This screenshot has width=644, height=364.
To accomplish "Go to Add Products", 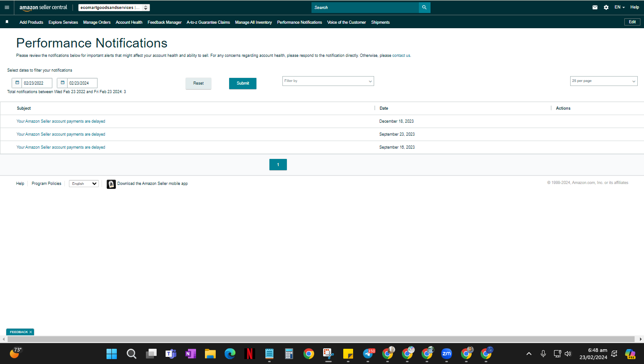I will tap(31, 22).
